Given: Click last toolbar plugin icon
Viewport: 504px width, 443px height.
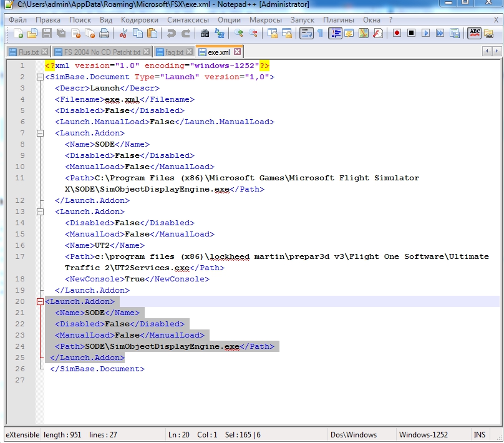Looking at the screenshot, I should pos(488,33).
